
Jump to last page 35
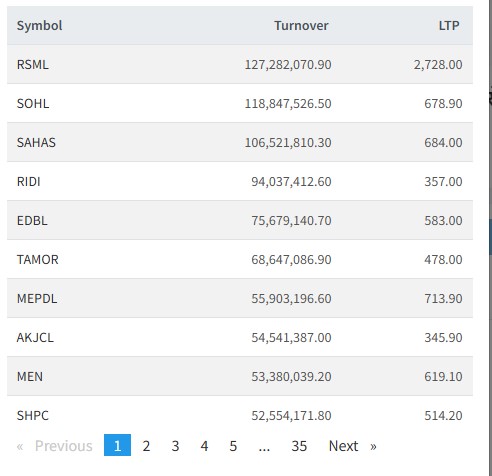click(x=299, y=446)
